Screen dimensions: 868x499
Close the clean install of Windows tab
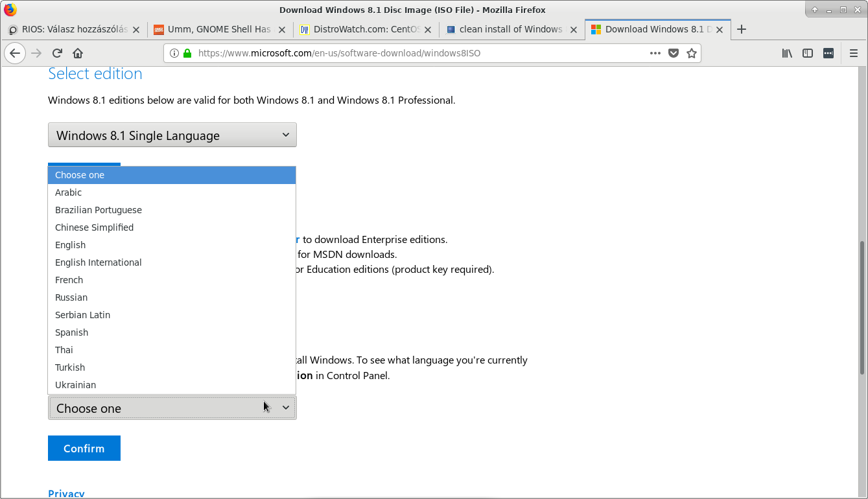573,29
